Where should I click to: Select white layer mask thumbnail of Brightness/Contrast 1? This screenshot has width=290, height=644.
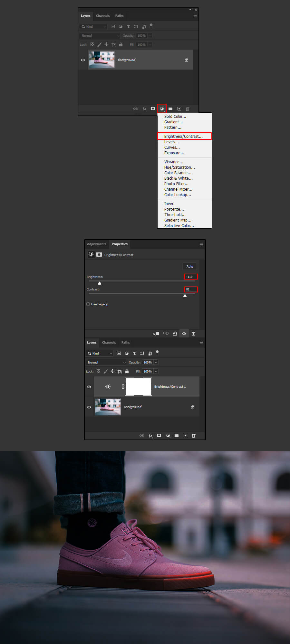139,386
